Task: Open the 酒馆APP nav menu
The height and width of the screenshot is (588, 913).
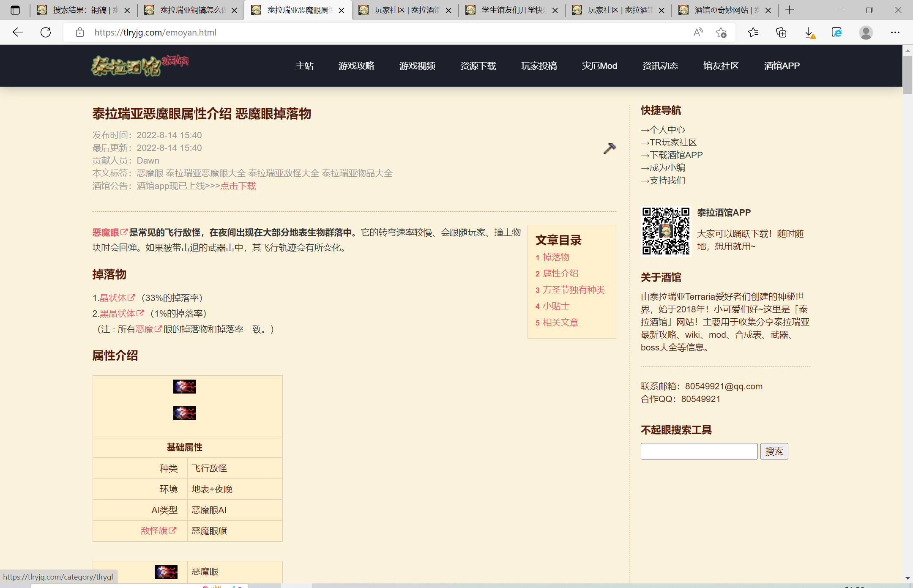Action: [x=782, y=66]
